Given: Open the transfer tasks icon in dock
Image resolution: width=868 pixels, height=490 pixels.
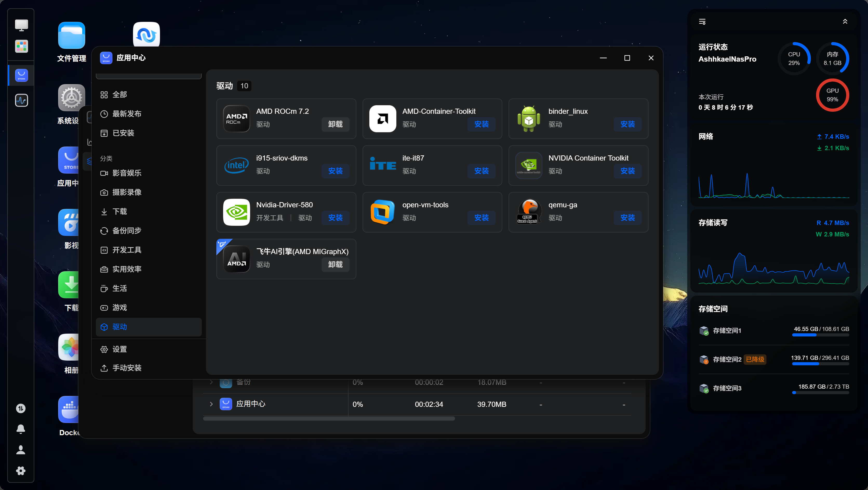Looking at the screenshot, I should click(x=21, y=408).
